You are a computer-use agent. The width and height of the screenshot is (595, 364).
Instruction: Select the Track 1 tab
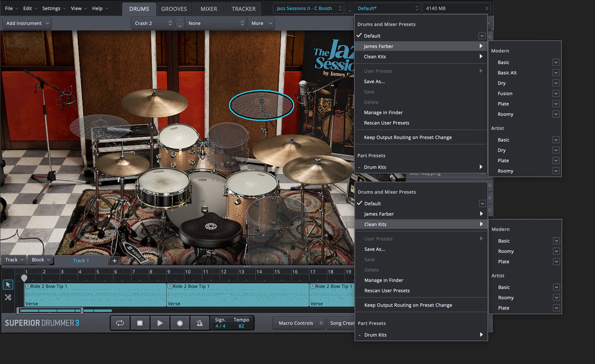[81, 261]
